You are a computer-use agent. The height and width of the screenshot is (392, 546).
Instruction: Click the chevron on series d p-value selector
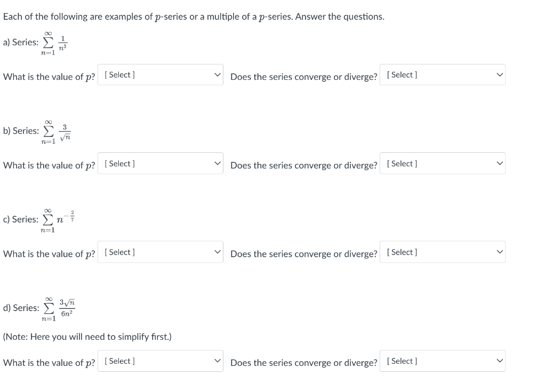218,361
